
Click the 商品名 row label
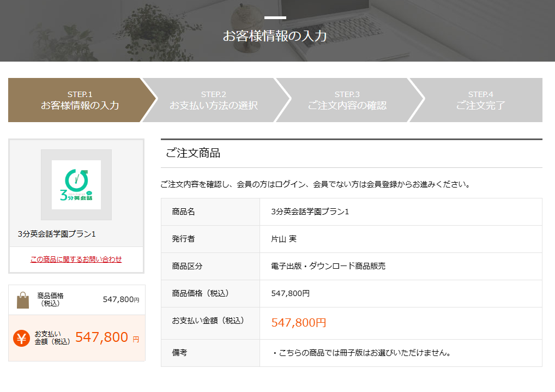coord(183,212)
